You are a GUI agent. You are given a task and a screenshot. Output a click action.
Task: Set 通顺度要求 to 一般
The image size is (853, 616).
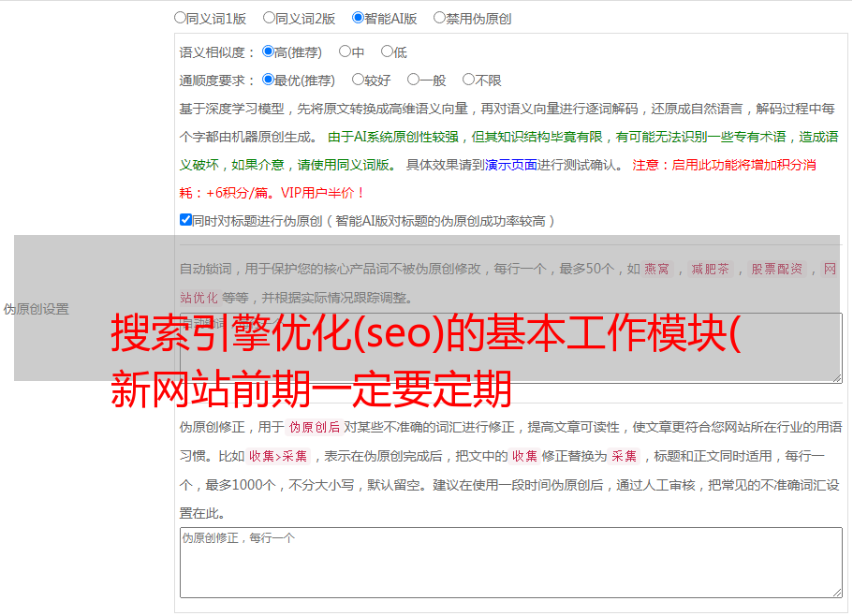tap(414, 80)
